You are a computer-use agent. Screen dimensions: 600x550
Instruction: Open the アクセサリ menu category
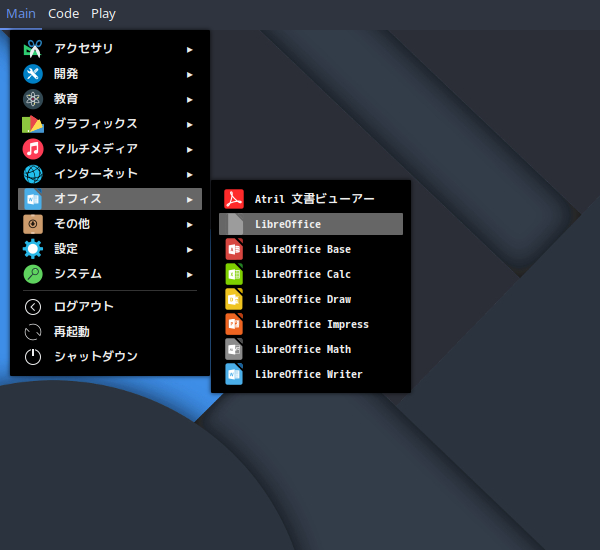point(110,49)
